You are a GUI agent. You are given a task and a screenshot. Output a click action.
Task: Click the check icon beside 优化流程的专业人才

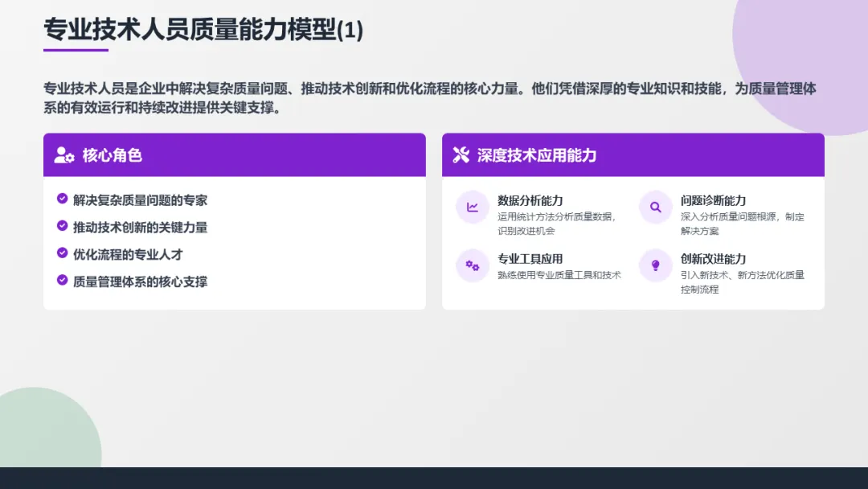[x=62, y=253]
